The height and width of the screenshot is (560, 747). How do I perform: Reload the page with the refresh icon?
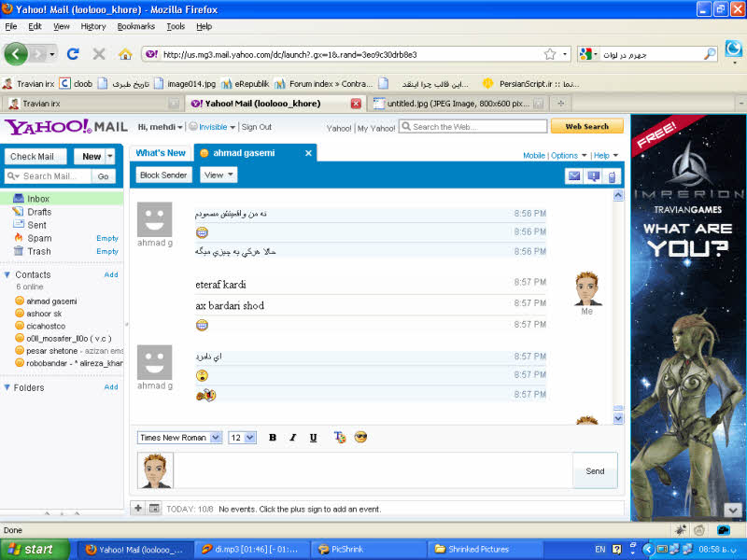pyautogui.click(x=73, y=54)
